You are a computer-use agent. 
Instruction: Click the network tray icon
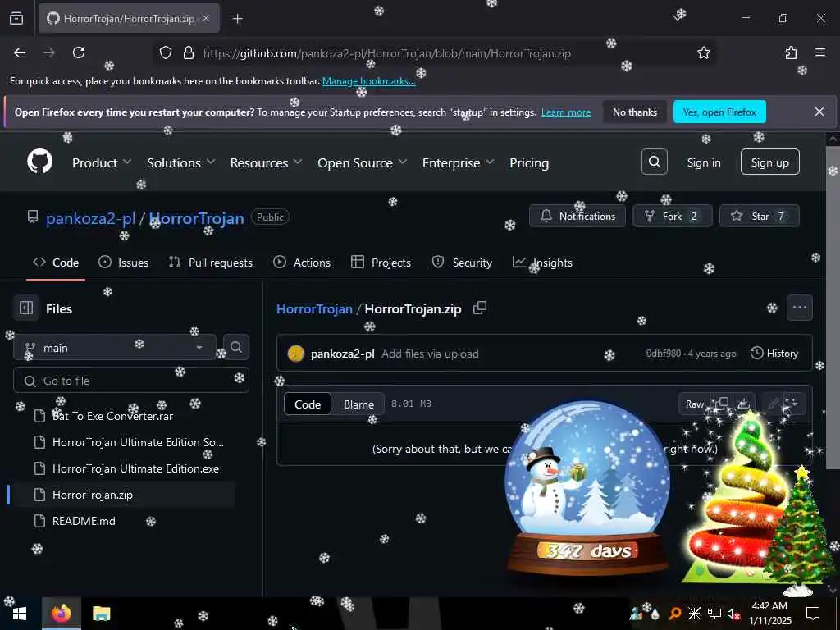point(714,614)
